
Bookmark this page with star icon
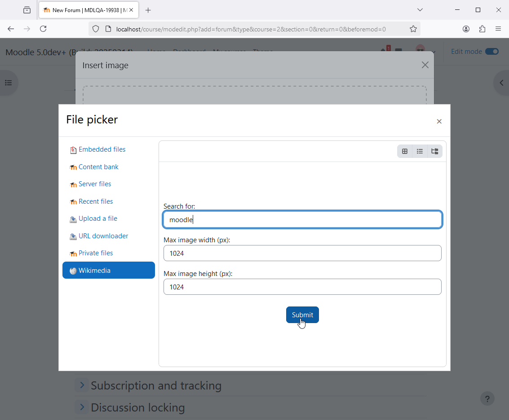413,29
